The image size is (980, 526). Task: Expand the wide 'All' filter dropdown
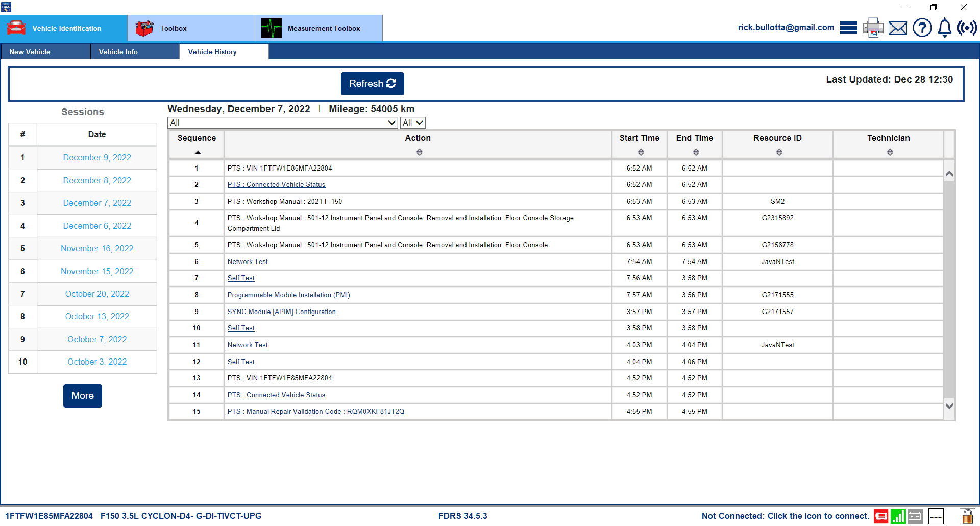(x=282, y=123)
